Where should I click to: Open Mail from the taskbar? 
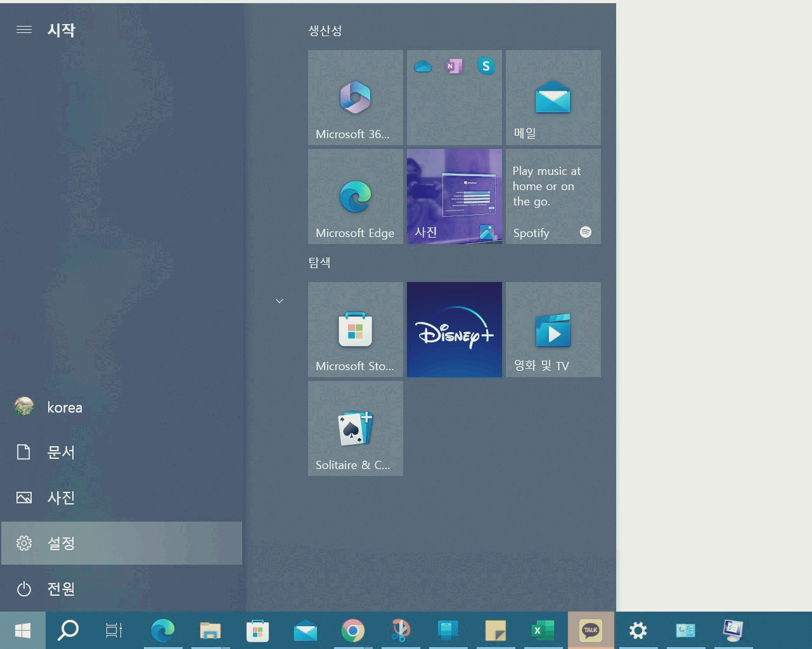306,631
